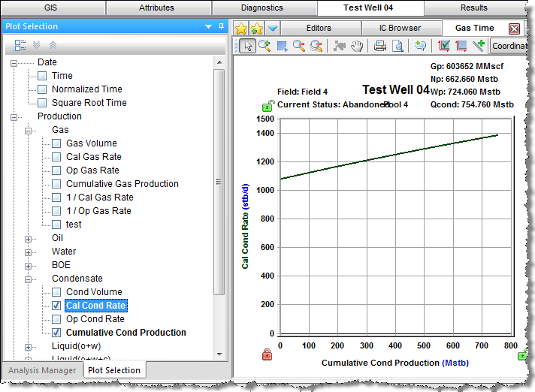Click the red padlock below the plot
This screenshot has width=535, height=392.
click(265, 354)
